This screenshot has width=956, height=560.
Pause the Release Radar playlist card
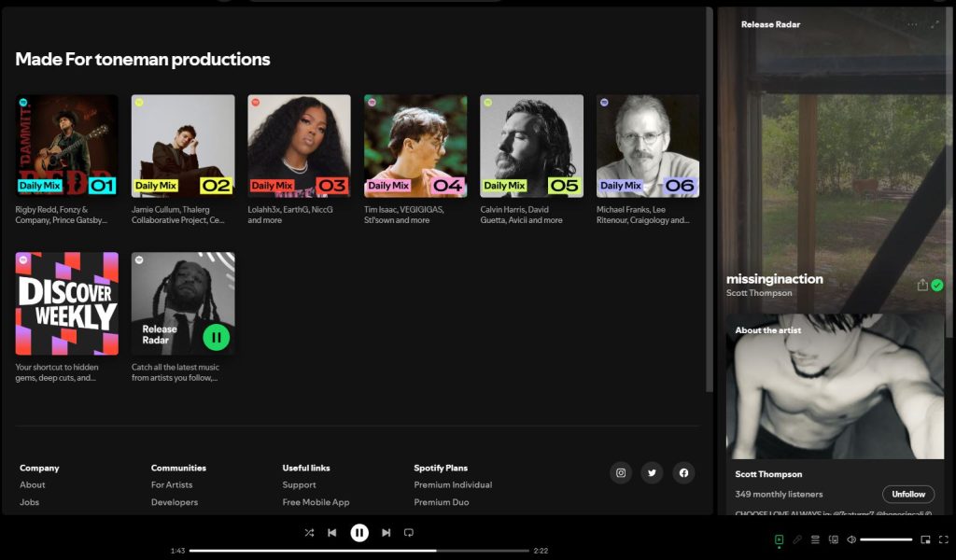coord(216,337)
